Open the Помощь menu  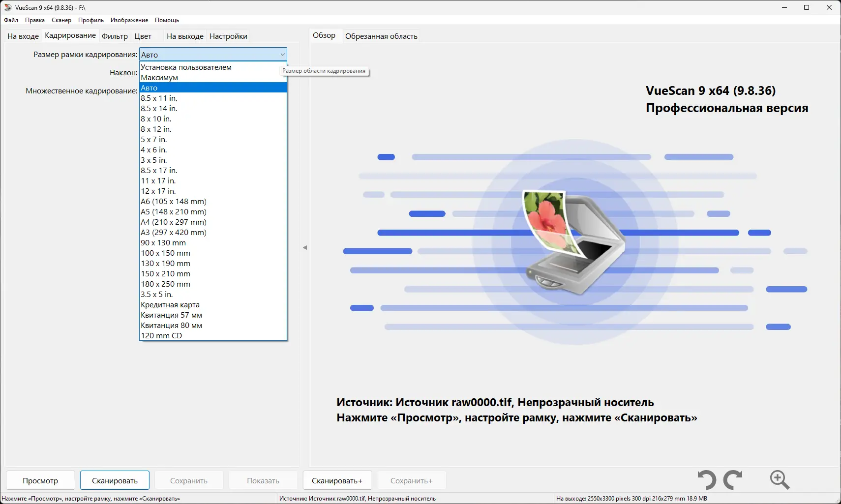pos(167,20)
